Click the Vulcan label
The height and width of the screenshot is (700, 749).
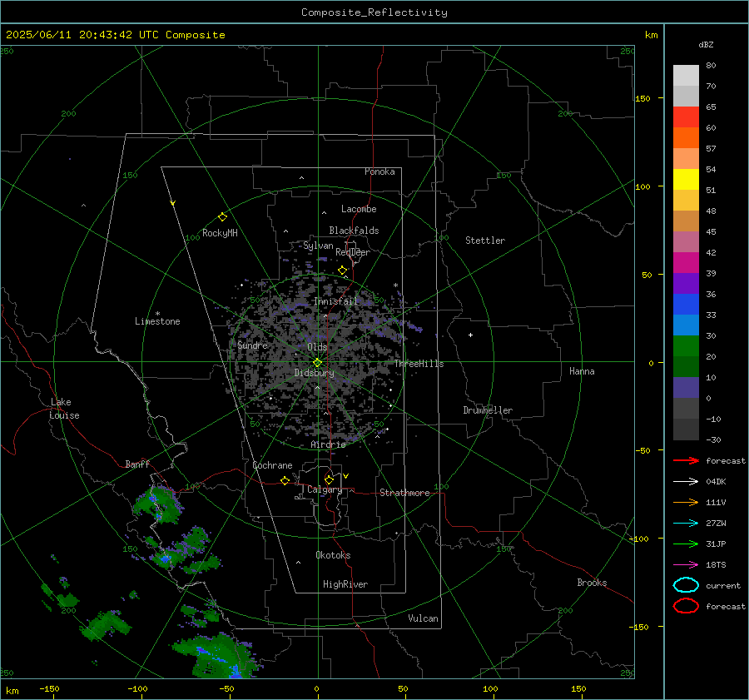pyautogui.click(x=424, y=618)
